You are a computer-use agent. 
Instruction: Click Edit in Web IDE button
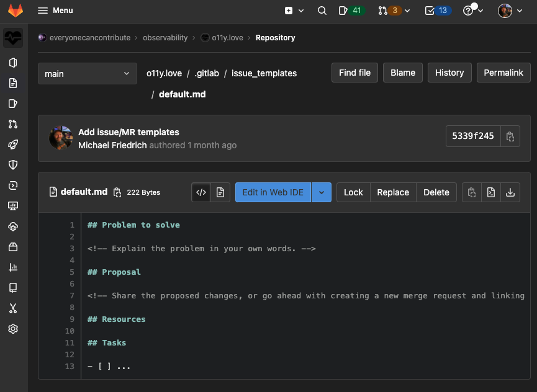273,192
